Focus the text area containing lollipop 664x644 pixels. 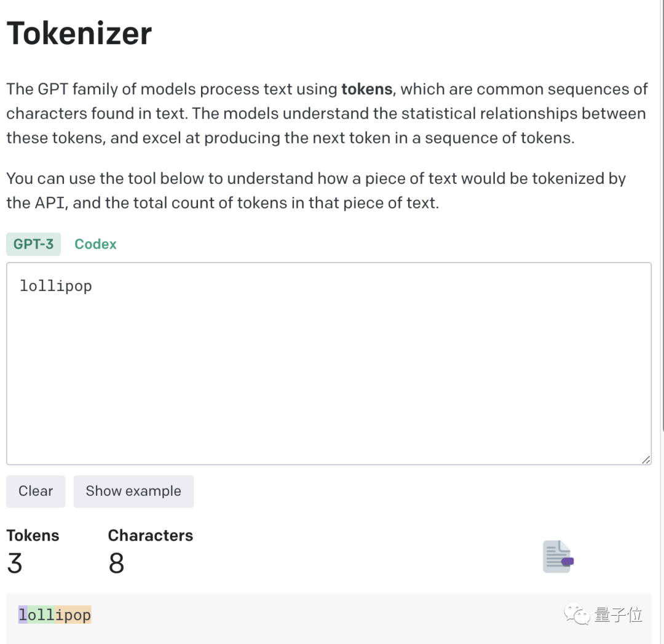[x=328, y=364]
